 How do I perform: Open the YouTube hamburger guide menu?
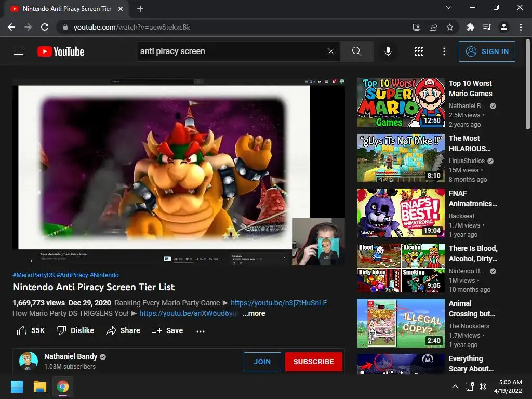(19, 51)
